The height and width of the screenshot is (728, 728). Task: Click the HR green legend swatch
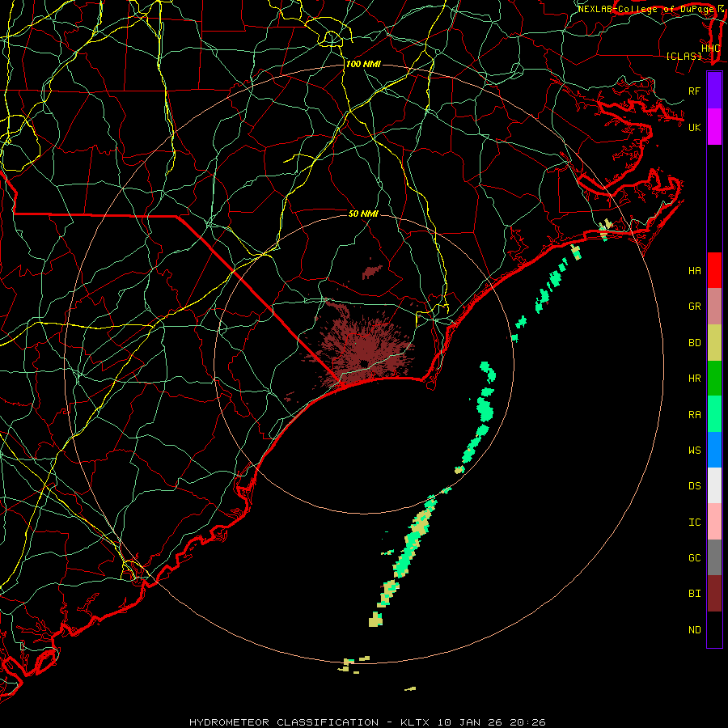click(714, 378)
